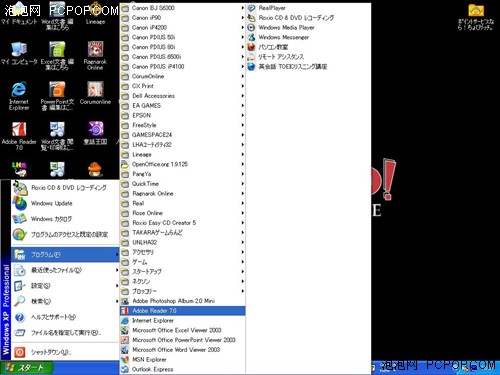Image resolution: width=500 pixels, height=375 pixels.
Task: Expand 設定(S) in Start menu
Action: coord(65,286)
